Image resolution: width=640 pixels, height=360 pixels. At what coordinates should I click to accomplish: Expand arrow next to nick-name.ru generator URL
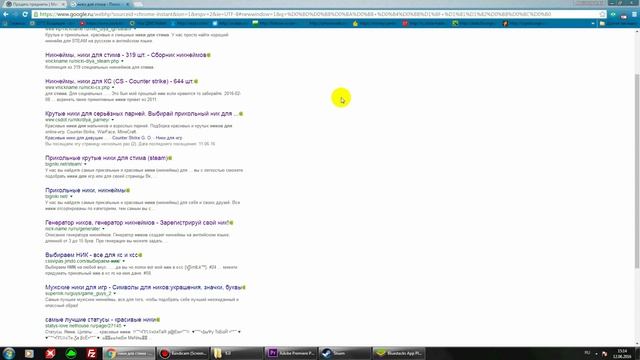(x=103, y=229)
